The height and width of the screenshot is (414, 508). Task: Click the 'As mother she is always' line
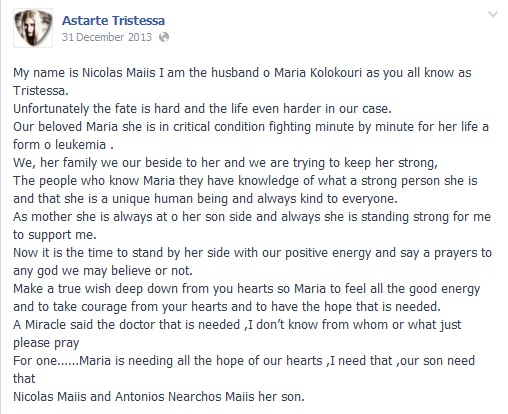[x=252, y=217]
